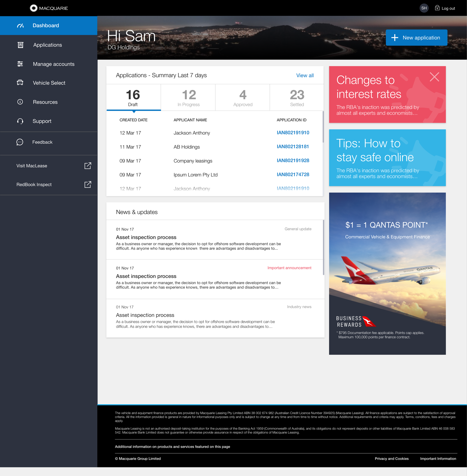Screen dimensions: 467x476
Task: Click Additional information on products and services
Action: (172, 446)
